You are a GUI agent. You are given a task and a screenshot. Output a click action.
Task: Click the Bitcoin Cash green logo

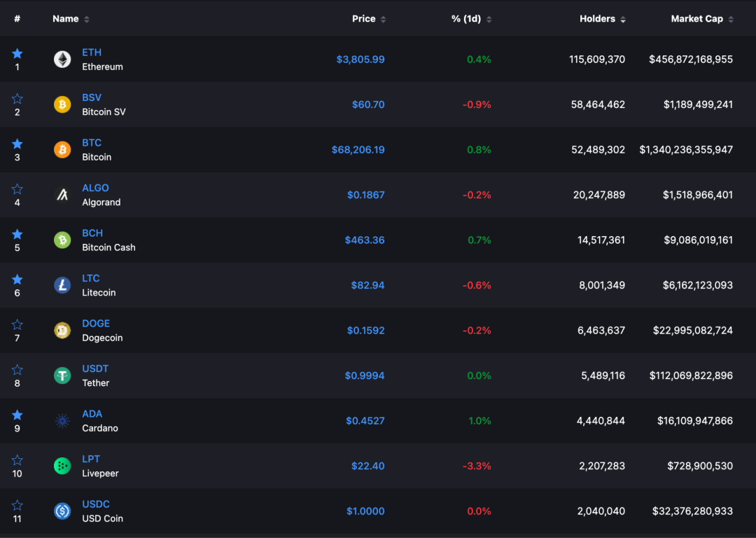coord(62,240)
